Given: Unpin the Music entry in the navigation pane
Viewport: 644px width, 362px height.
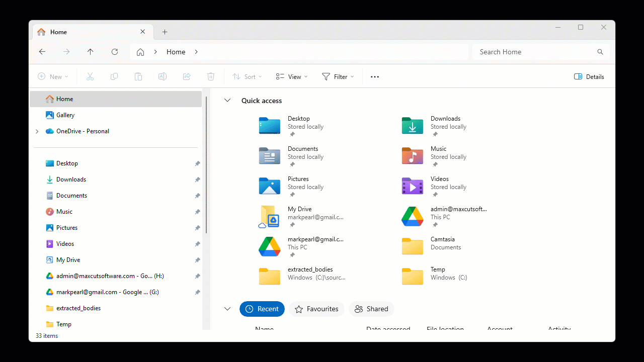Looking at the screenshot, I should (197, 211).
